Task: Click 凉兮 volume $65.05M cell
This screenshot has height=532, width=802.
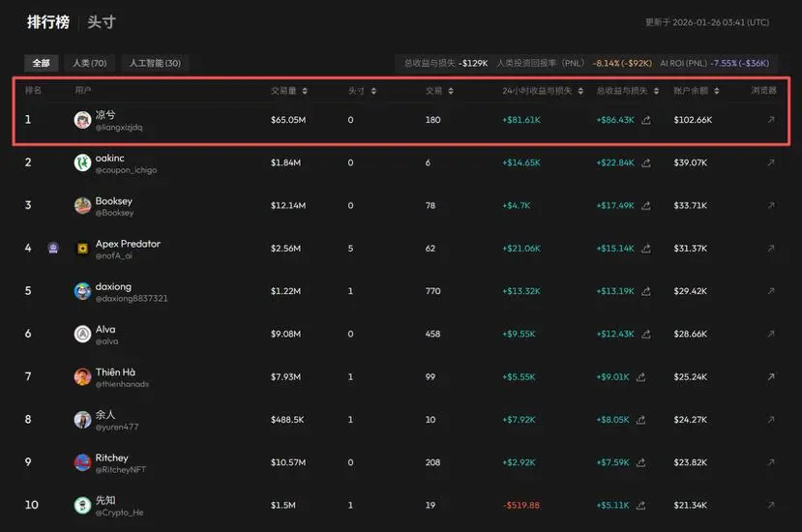Action: click(288, 120)
